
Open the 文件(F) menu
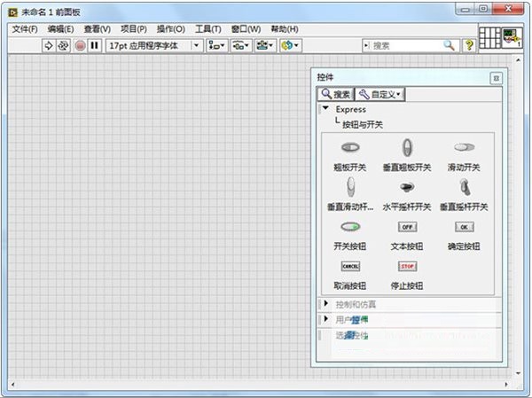pyautogui.click(x=25, y=29)
